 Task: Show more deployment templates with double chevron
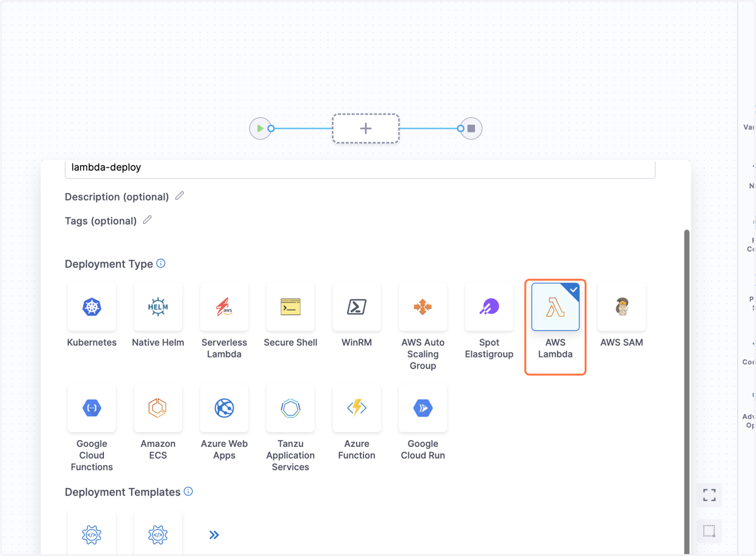(x=214, y=535)
